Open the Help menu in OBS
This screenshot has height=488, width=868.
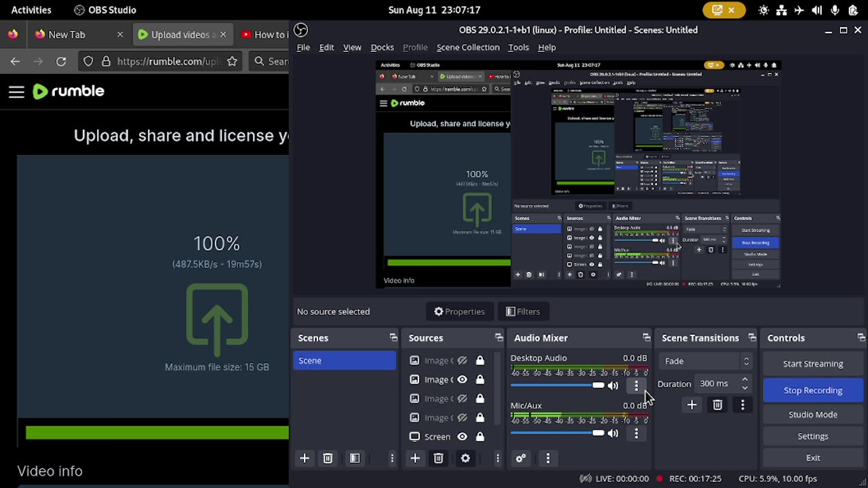tap(547, 47)
